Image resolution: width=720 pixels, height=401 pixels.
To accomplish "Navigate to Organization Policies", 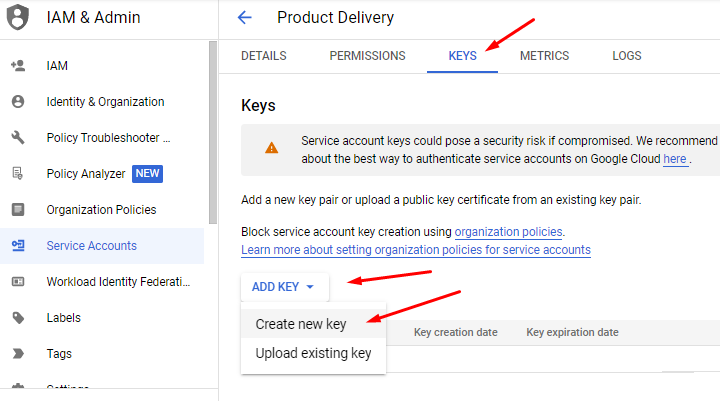I will pyautogui.click(x=101, y=209).
